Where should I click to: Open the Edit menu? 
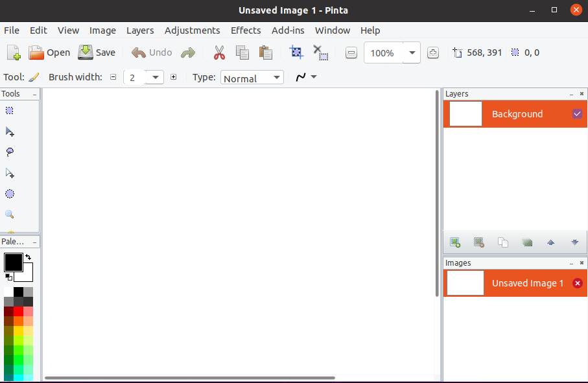click(x=38, y=30)
